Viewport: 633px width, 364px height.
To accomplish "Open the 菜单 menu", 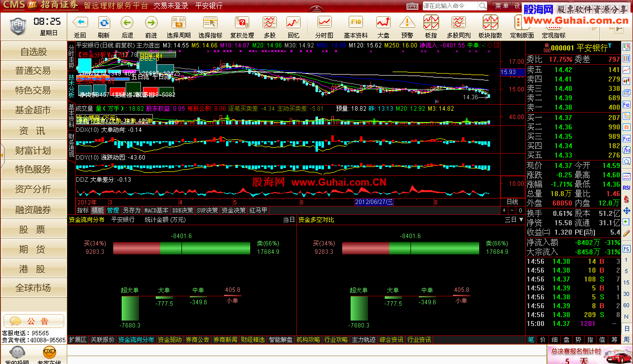I will [502, 6].
